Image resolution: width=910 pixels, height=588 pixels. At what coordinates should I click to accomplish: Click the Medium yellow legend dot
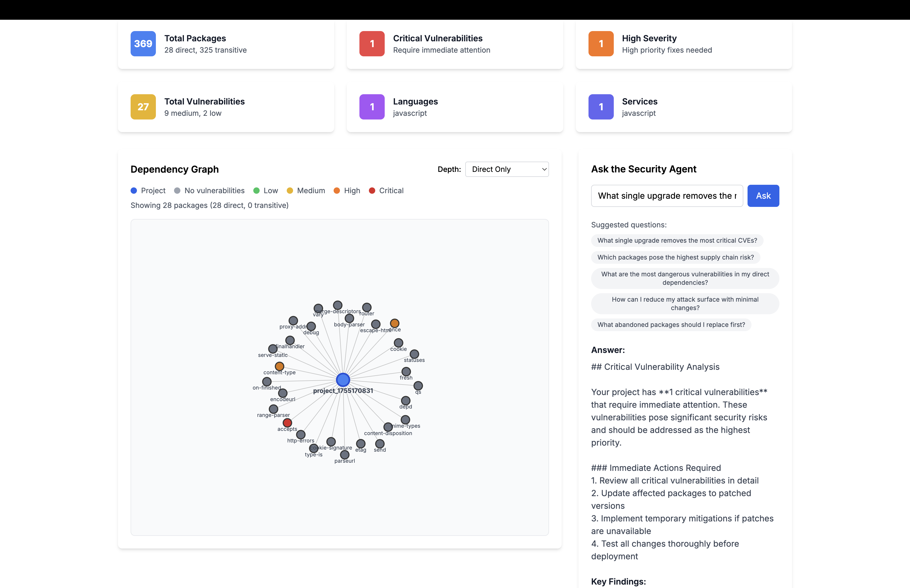(290, 191)
